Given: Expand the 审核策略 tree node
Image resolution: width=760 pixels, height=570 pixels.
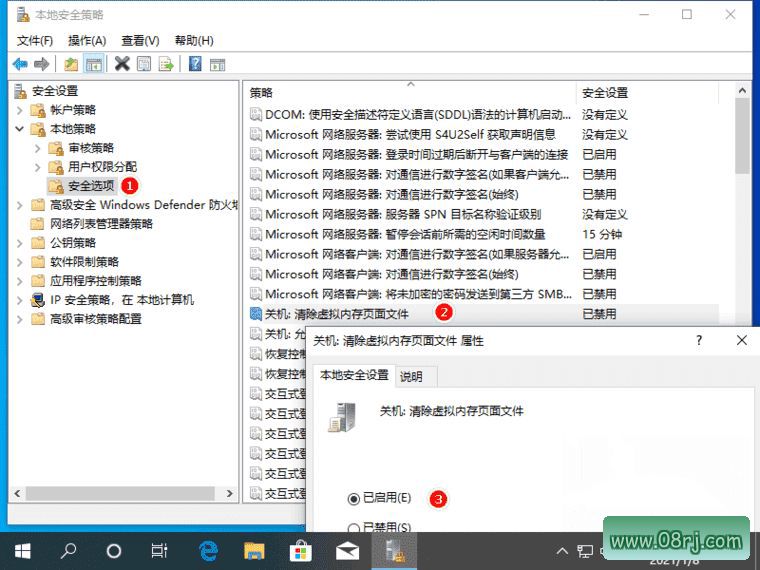Looking at the screenshot, I should pos(37,148).
